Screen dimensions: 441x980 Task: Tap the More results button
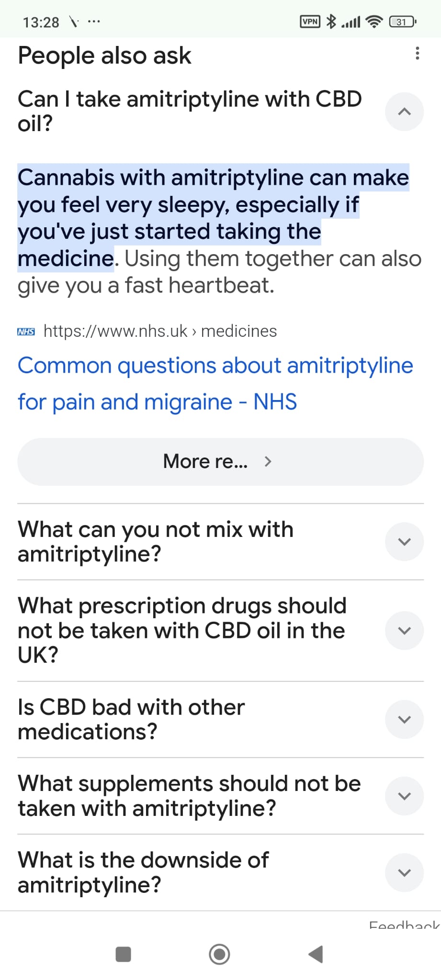coord(220,462)
